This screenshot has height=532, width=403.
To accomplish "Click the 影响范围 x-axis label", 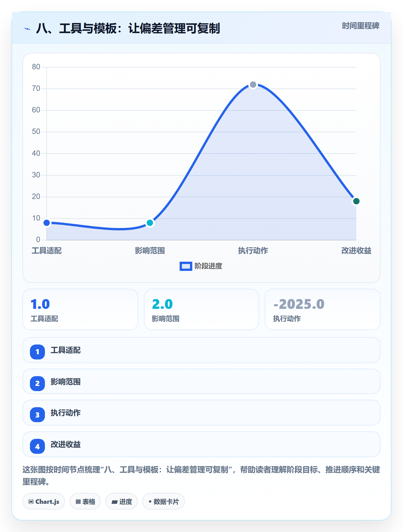I will click(150, 251).
